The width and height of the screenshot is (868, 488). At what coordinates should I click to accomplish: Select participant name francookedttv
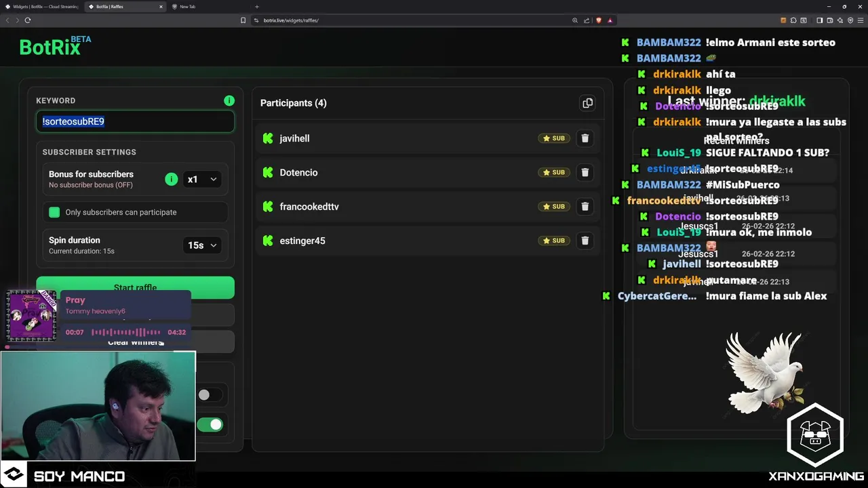tap(309, 206)
